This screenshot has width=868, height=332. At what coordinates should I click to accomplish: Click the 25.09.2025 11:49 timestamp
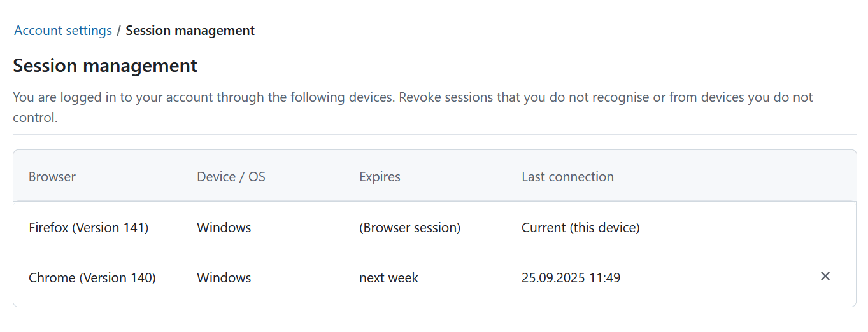571,278
